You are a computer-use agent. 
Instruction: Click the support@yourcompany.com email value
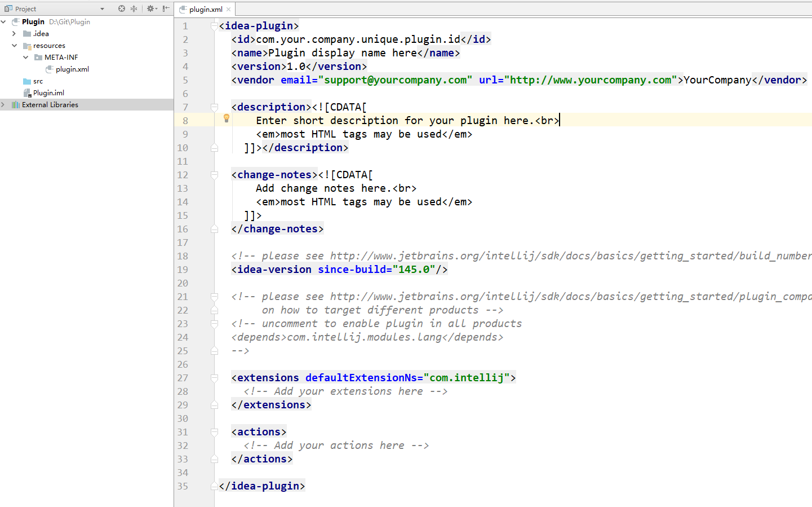(x=396, y=80)
